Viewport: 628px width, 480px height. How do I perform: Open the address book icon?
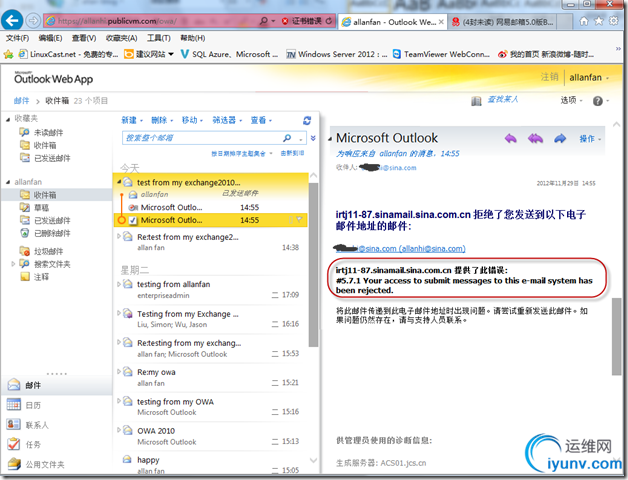pyautogui.click(x=476, y=101)
